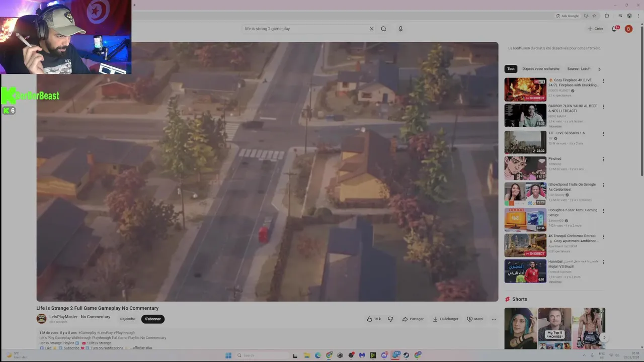Dislike the video with thumbs down
The width and height of the screenshot is (644, 362).
[x=390, y=319]
